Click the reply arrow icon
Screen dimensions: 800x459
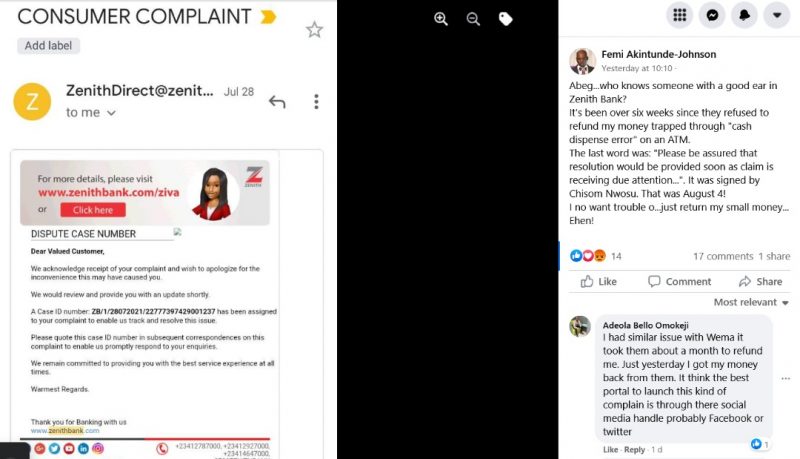pyautogui.click(x=277, y=101)
